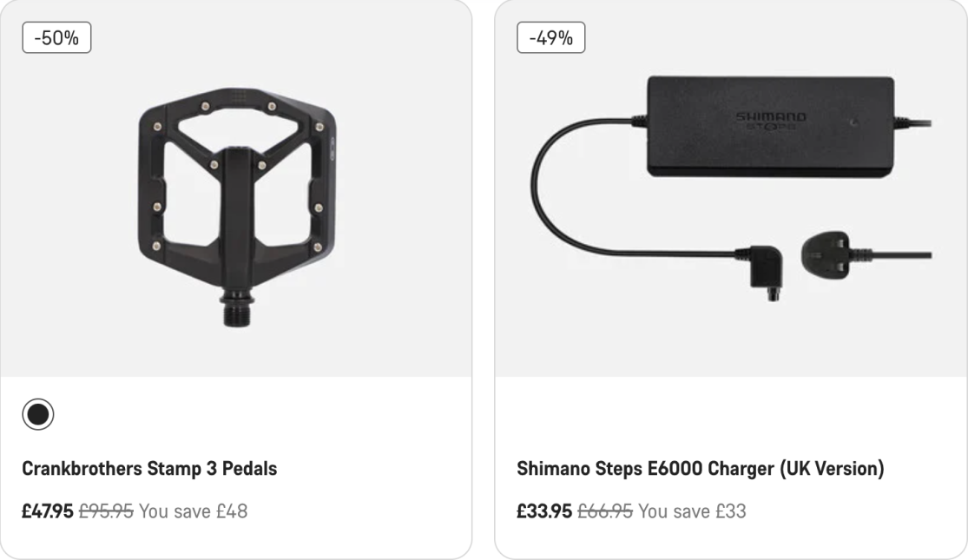Click the crossed-out £66.95 original price
Viewport: 968px width, 560px height.
(x=605, y=511)
